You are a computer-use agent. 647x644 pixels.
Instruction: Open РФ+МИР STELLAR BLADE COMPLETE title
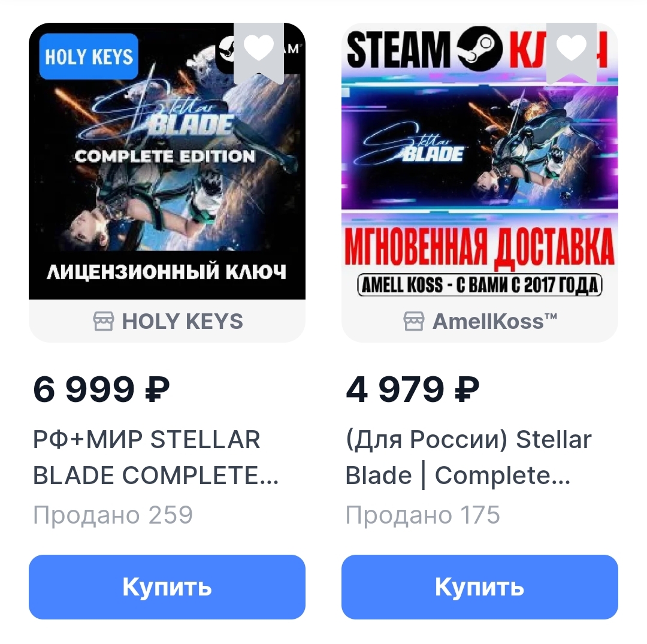click(x=156, y=457)
